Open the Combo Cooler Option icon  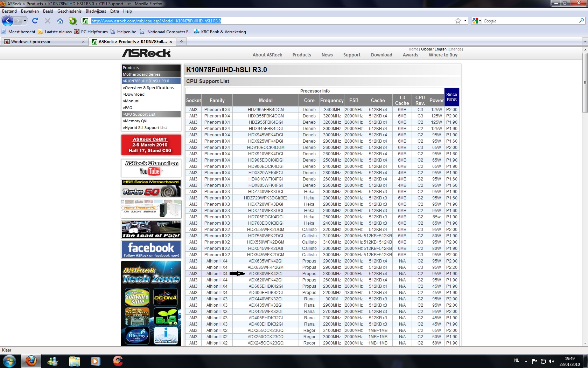pos(137,316)
